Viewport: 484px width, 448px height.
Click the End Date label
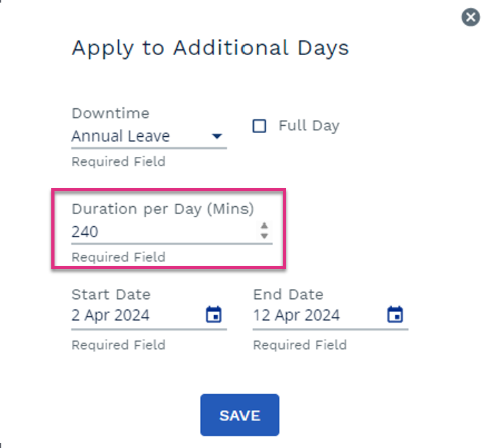pos(288,294)
